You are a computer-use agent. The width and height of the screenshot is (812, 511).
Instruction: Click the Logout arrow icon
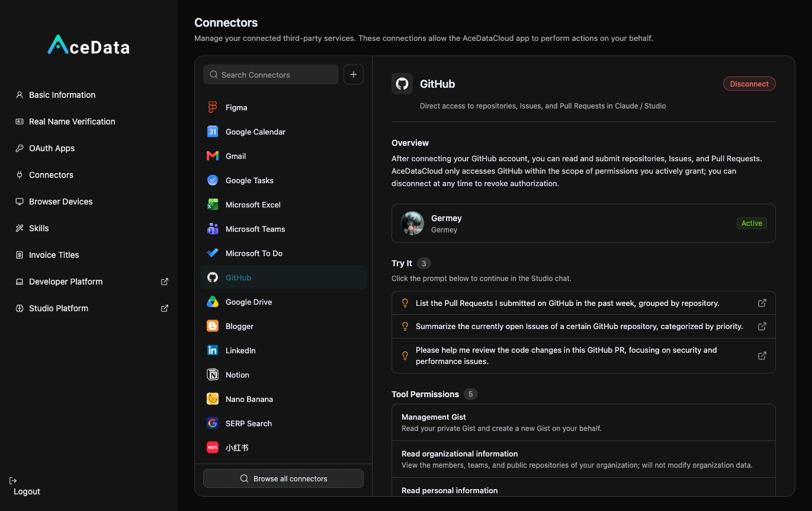pos(13,481)
